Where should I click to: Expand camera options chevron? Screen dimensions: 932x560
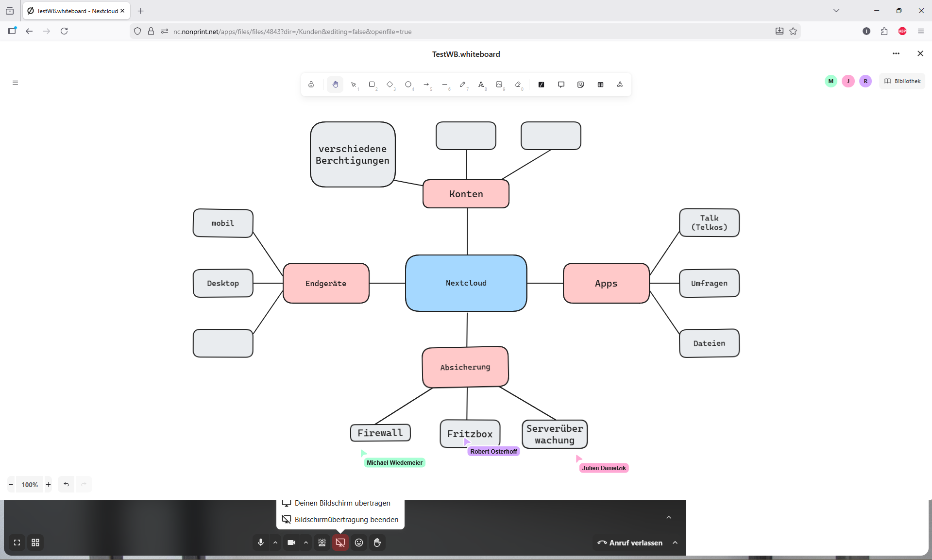click(306, 543)
